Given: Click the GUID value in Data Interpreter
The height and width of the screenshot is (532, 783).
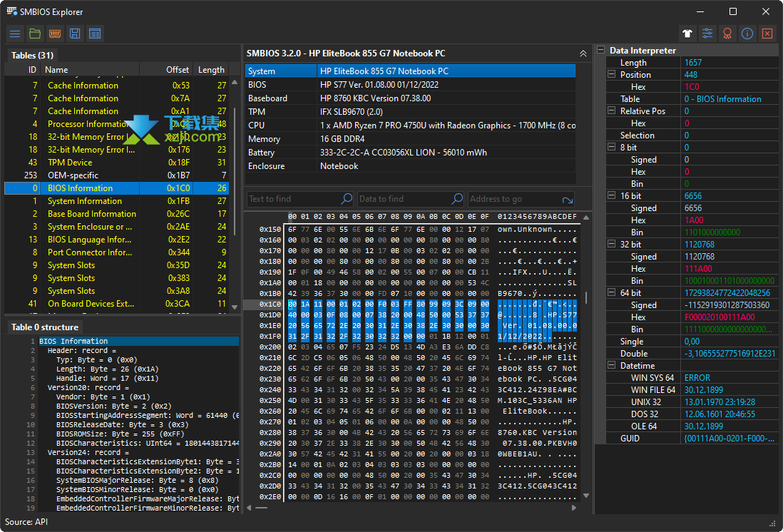Looking at the screenshot, I should 729,438.
